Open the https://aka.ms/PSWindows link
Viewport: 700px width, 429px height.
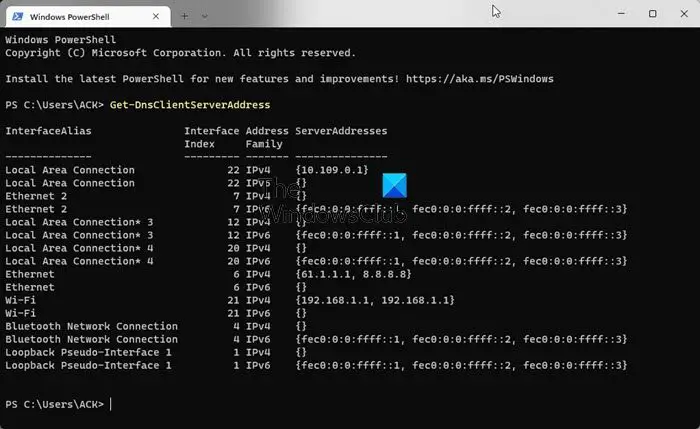tap(479, 79)
